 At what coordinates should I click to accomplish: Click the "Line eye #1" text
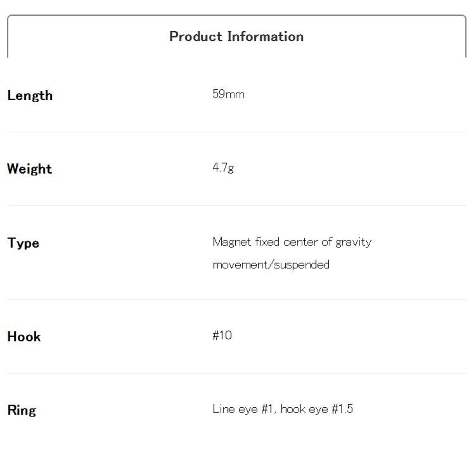tap(243, 409)
